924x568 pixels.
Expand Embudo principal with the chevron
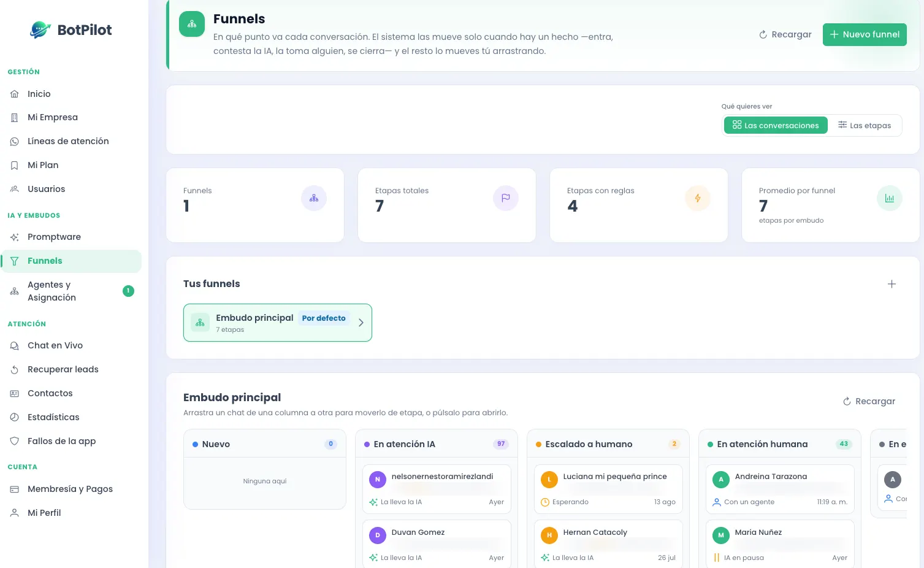tap(361, 323)
